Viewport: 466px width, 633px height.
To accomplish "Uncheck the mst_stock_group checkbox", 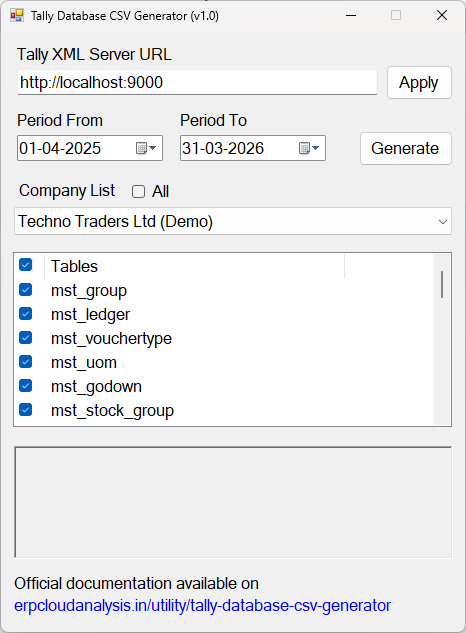I will (25, 410).
